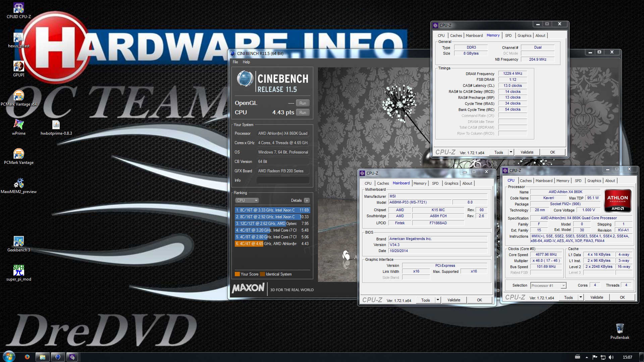Viewport: 644px width, 362px height.
Task: Open Caches tab in CPU tab CPU-Z window
Action: [526, 181]
